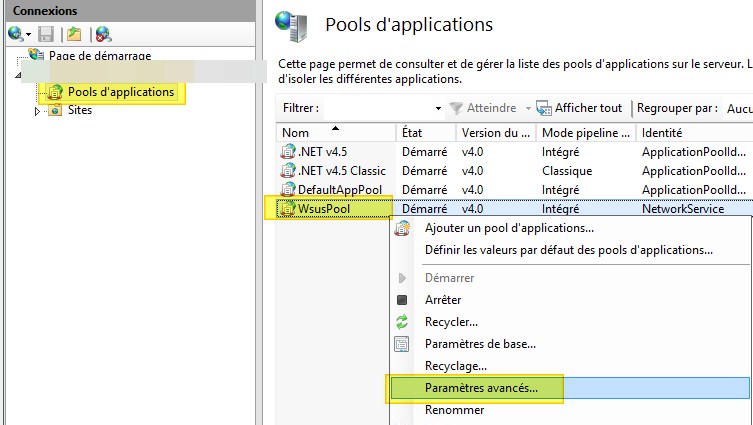Click the Page de démarrage icon

click(36, 54)
